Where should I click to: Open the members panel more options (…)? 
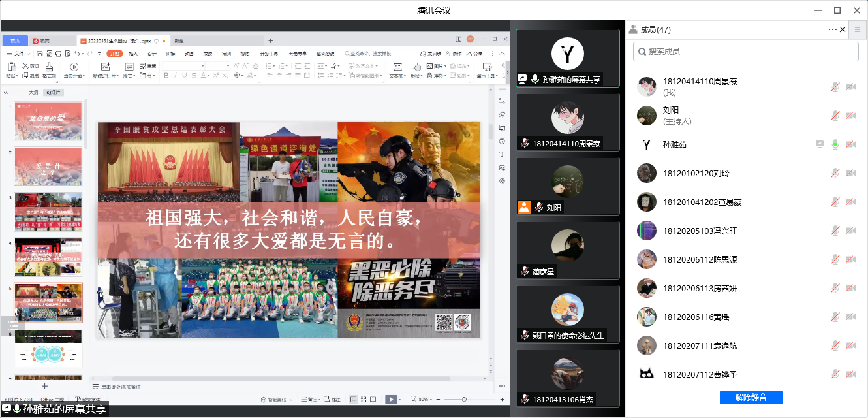[x=832, y=29]
